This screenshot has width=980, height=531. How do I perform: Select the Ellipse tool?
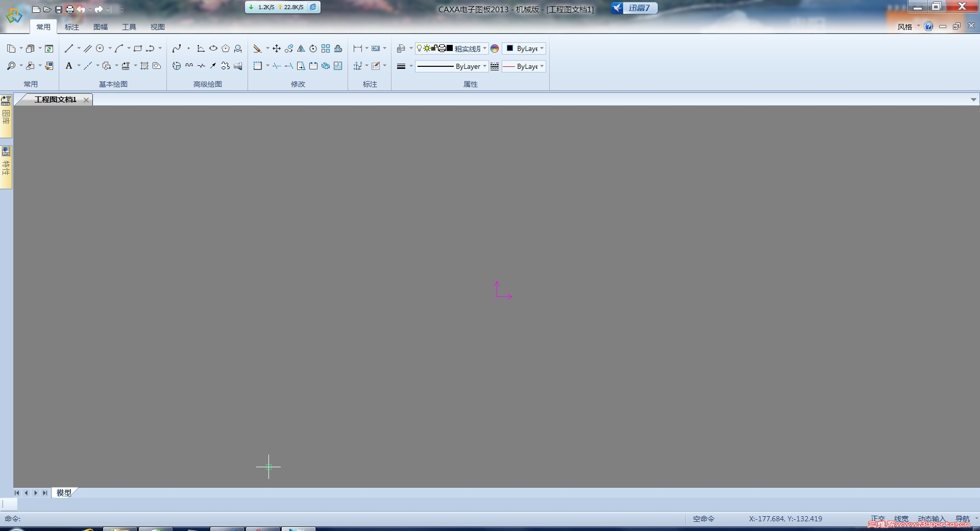tap(213, 48)
